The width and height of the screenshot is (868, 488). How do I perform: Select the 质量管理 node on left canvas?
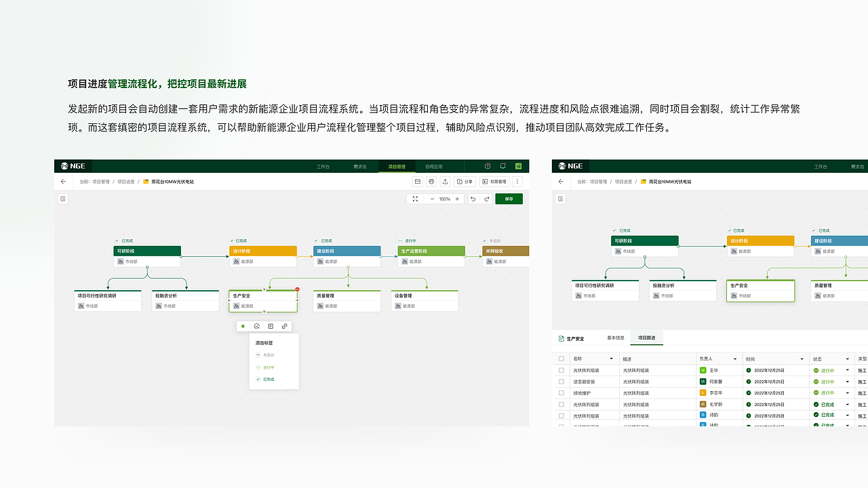pyautogui.click(x=347, y=301)
